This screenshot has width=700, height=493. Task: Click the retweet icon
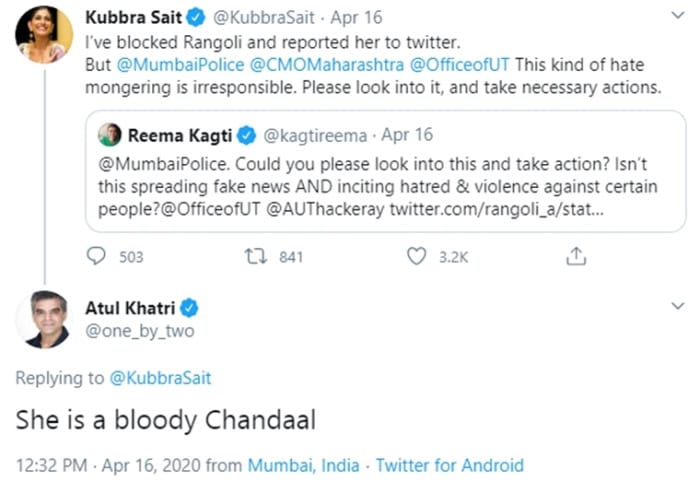[254, 257]
